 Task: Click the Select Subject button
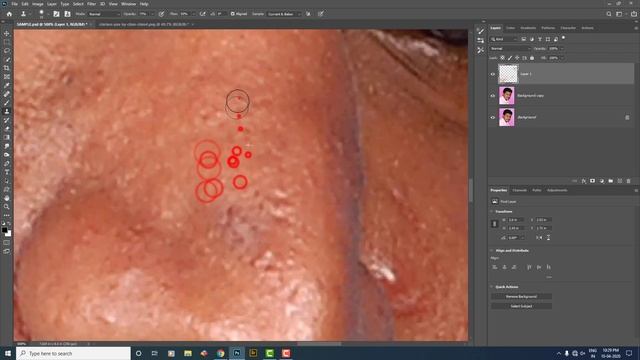pos(521,306)
